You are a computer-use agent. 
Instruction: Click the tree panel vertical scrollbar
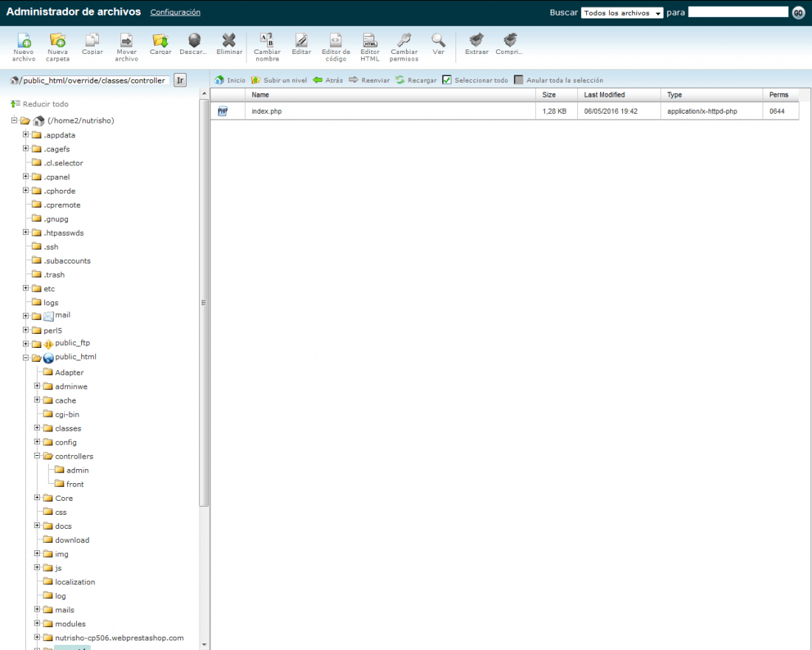pyautogui.click(x=204, y=301)
